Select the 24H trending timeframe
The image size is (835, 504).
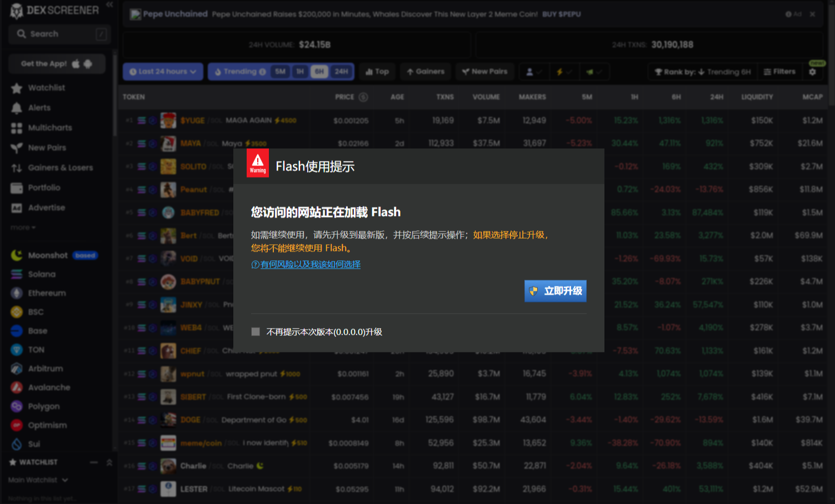(x=341, y=72)
